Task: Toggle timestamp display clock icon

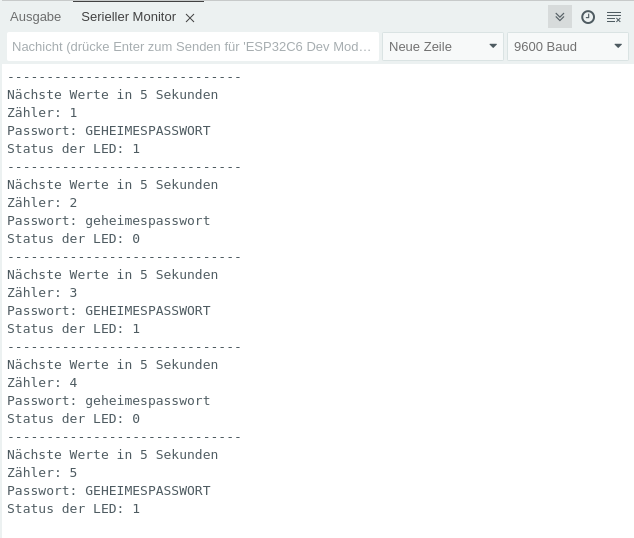Action: [x=588, y=17]
